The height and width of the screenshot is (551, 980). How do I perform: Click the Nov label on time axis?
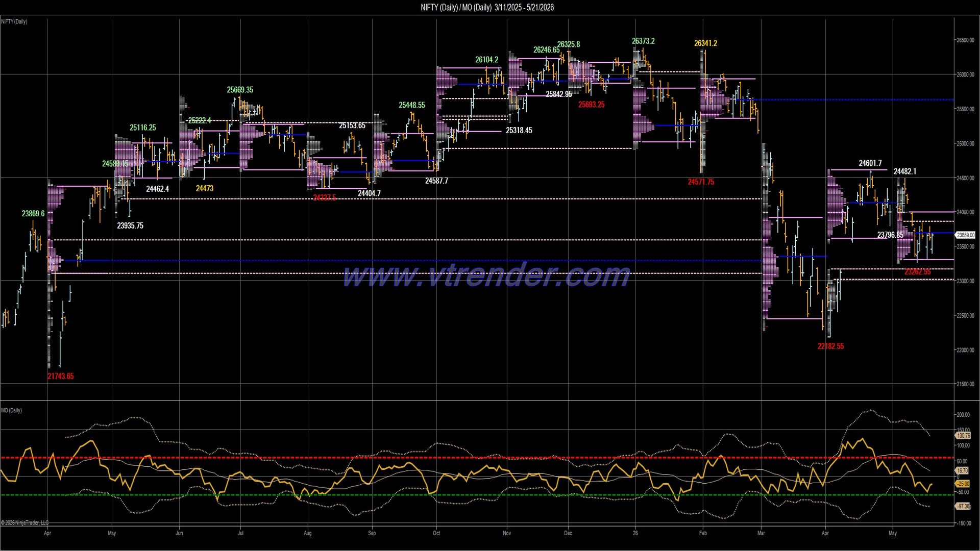[507, 533]
